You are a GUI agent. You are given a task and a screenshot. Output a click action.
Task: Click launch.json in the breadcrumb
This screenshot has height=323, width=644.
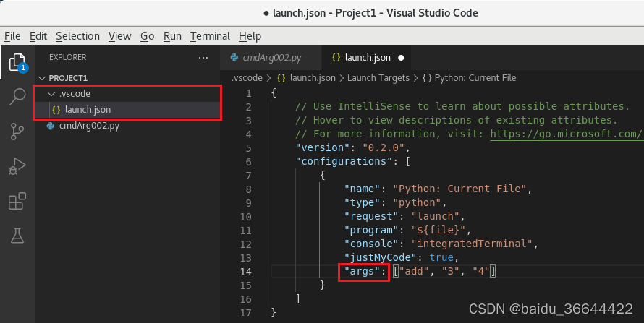pos(313,78)
